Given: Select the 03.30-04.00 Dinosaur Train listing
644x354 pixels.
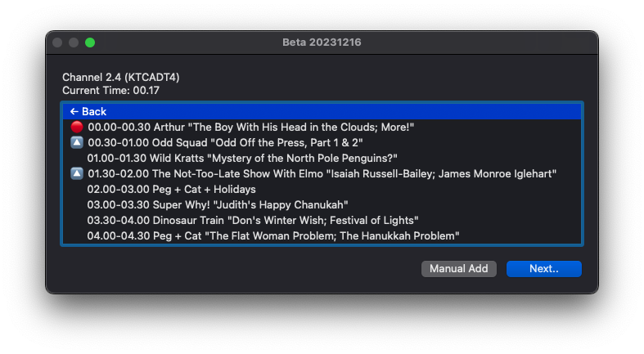Looking at the screenshot, I should pos(322,221).
